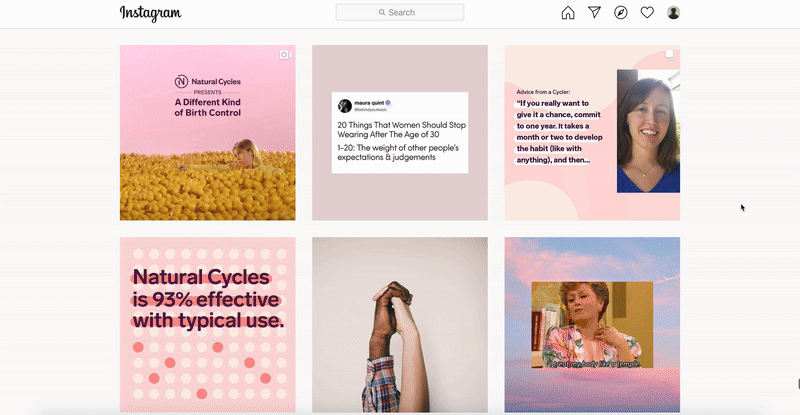Click the carousel icon on the Cycler post
The height and width of the screenshot is (415, 800).
pyautogui.click(x=670, y=54)
